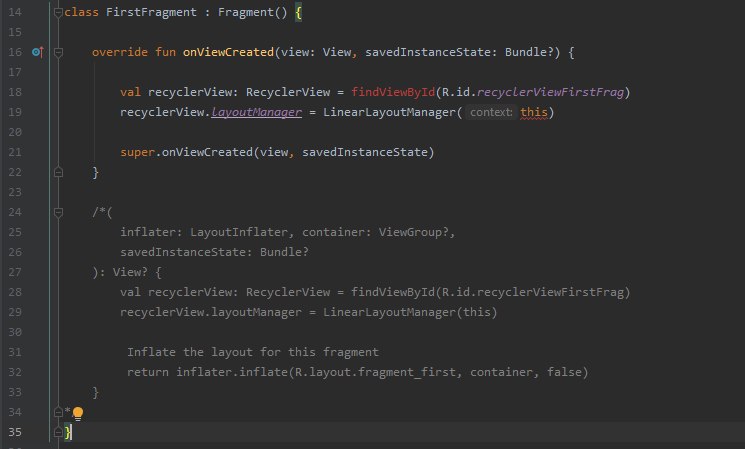Click the 'context:' parameter hint on line 19
Screen dimensions: 745x449
coord(491,112)
